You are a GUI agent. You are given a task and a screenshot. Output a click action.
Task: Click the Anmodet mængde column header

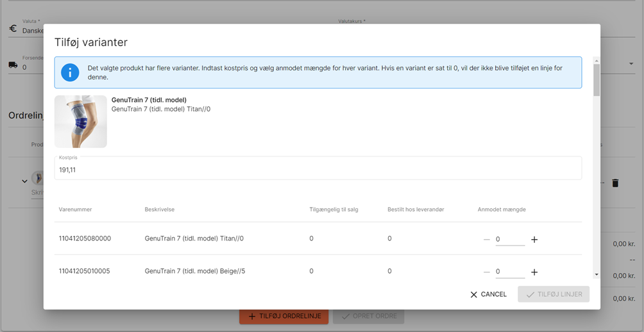tap(502, 210)
